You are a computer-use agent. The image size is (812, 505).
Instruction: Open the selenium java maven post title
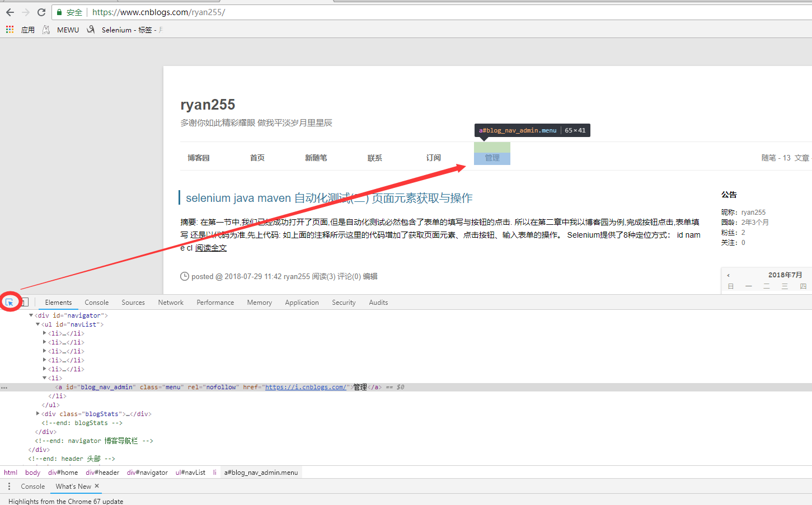point(329,198)
